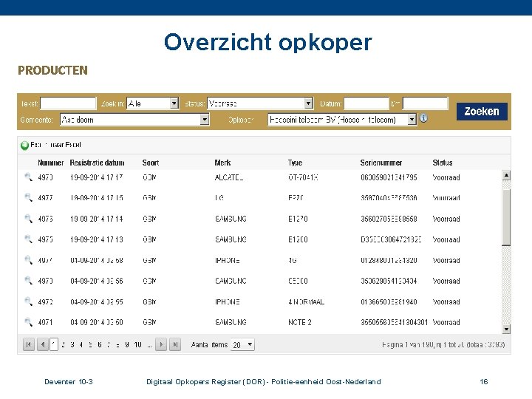Click the 4 NORMAAL type cell
This screenshot has width=532, height=399.
pyautogui.click(x=306, y=302)
